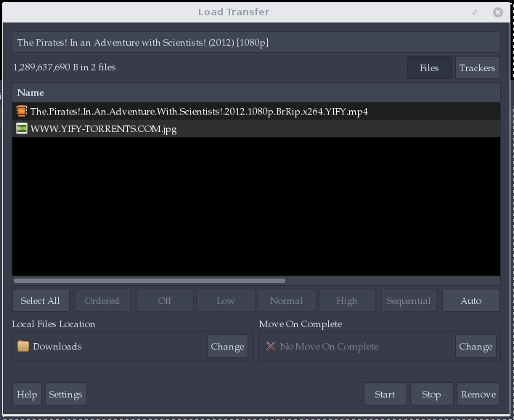Click the Name column header

(x=256, y=93)
